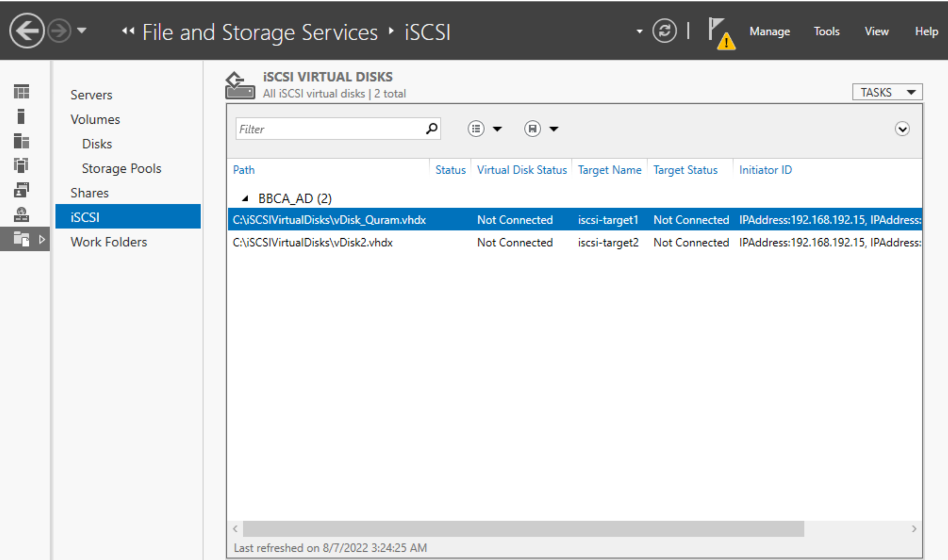Select the vDisk2.vhdx row

click(575, 242)
